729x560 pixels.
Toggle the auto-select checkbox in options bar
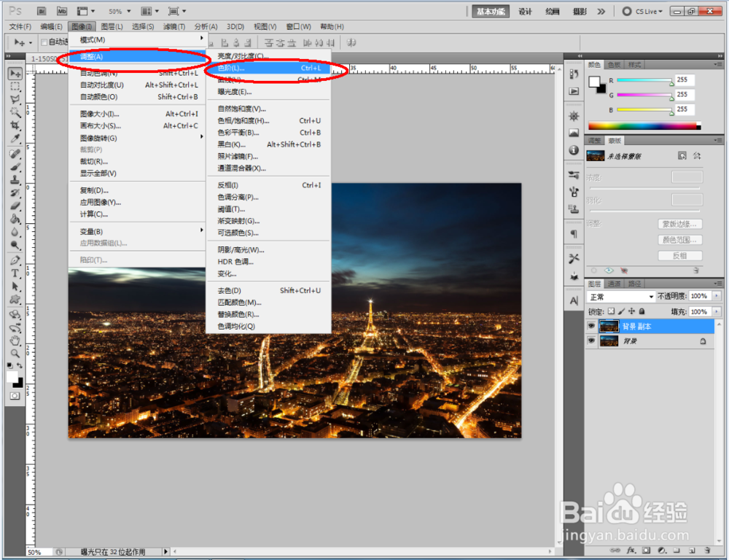coord(44,42)
